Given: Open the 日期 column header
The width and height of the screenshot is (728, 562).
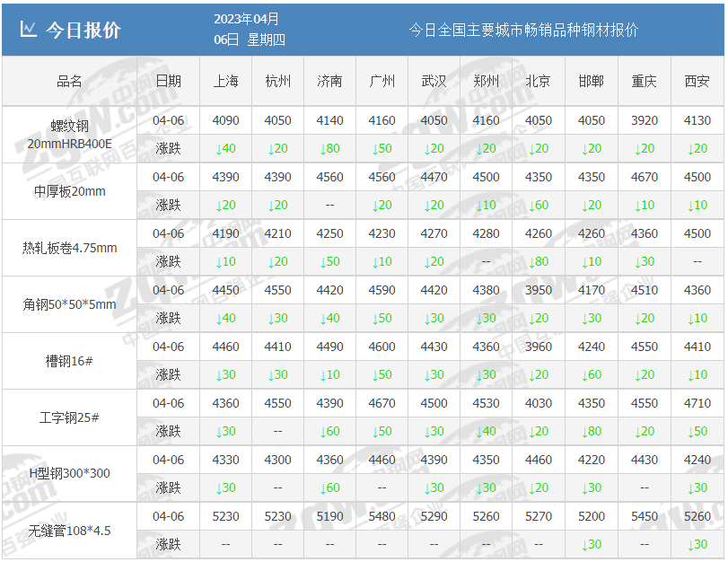Looking at the screenshot, I should [x=167, y=80].
